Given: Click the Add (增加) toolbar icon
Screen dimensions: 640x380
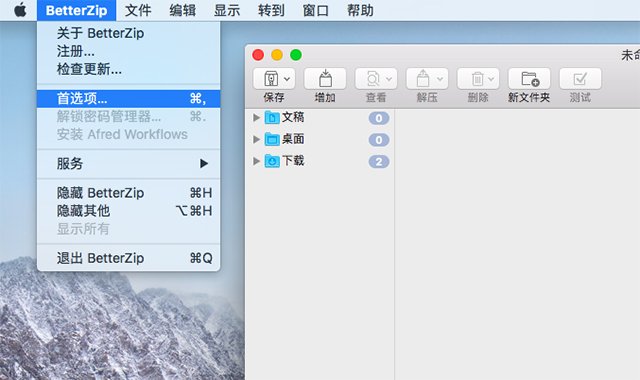Looking at the screenshot, I should click(x=325, y=79).
